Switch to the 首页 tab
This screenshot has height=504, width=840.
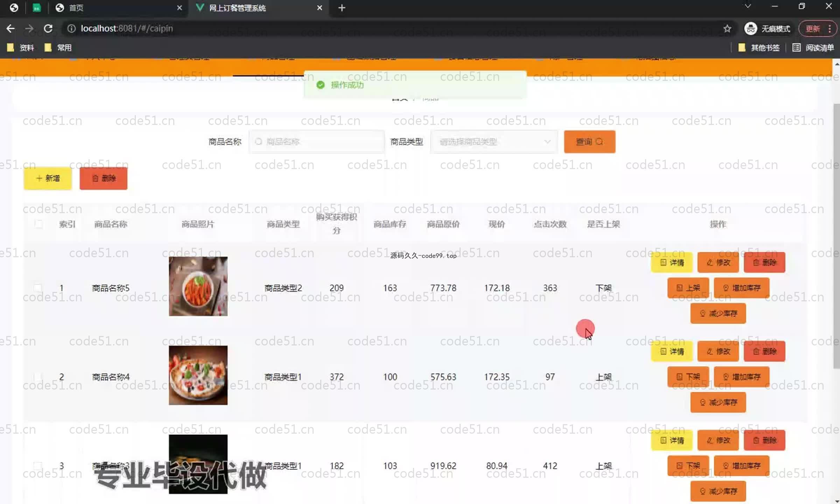pyautogui.click(x=119, y=8)
